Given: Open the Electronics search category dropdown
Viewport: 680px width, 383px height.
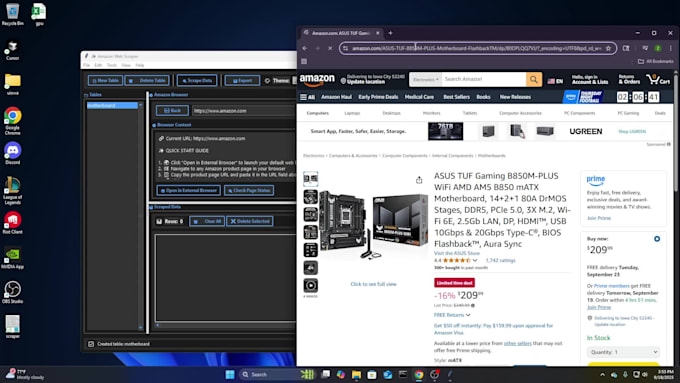Looking at the screenshot, I should pyautogui.click(x=425, y=79).
